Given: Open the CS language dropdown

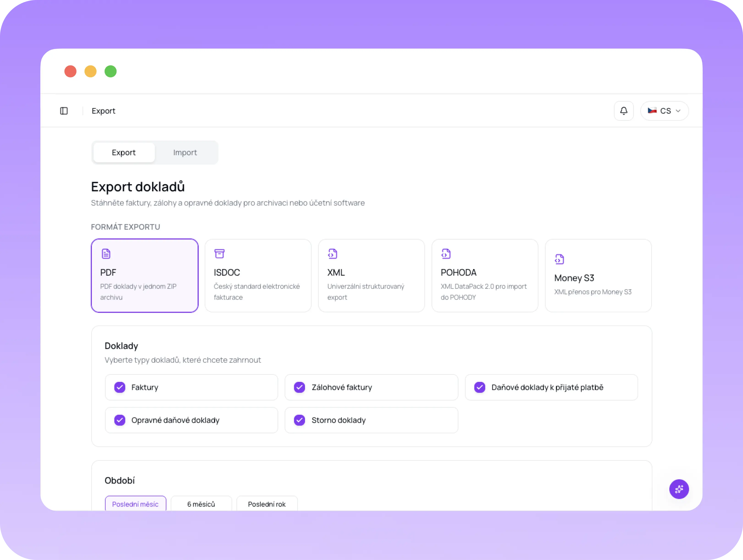Looking at the screenshot, I should [x=664, y=111].
